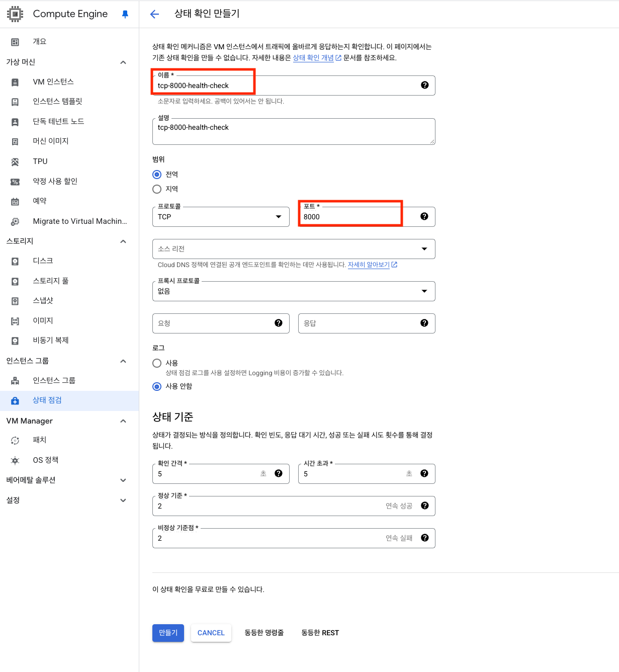Open the help icon for 비정상 기준점
Image resolution: width=619 pixels, height=672 pixels.
425,538
